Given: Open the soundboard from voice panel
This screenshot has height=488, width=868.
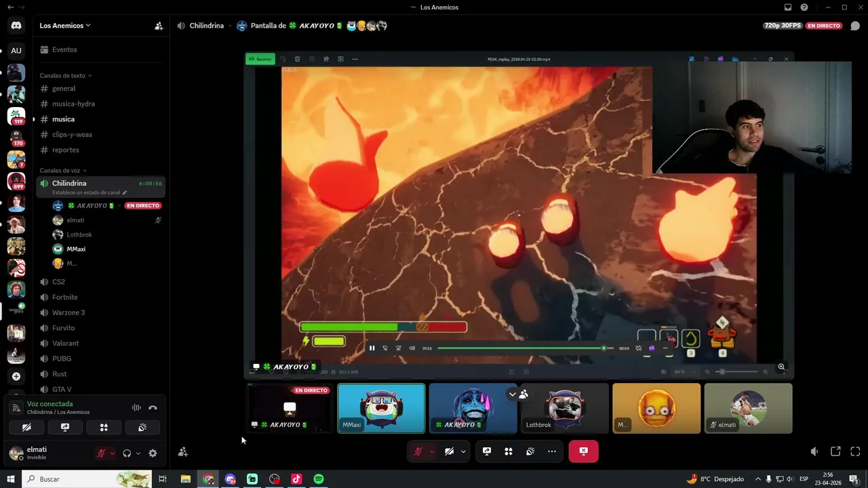Looking at the screenshot, I should 142,428.
